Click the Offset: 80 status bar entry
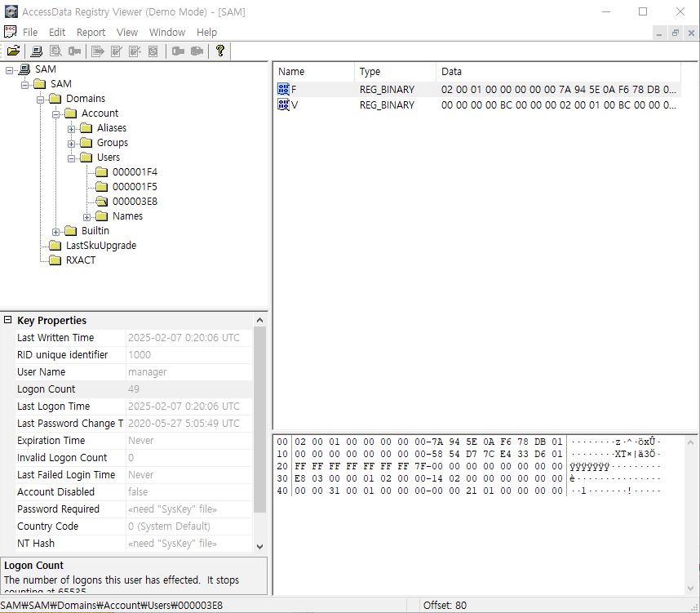 (445, 606)
